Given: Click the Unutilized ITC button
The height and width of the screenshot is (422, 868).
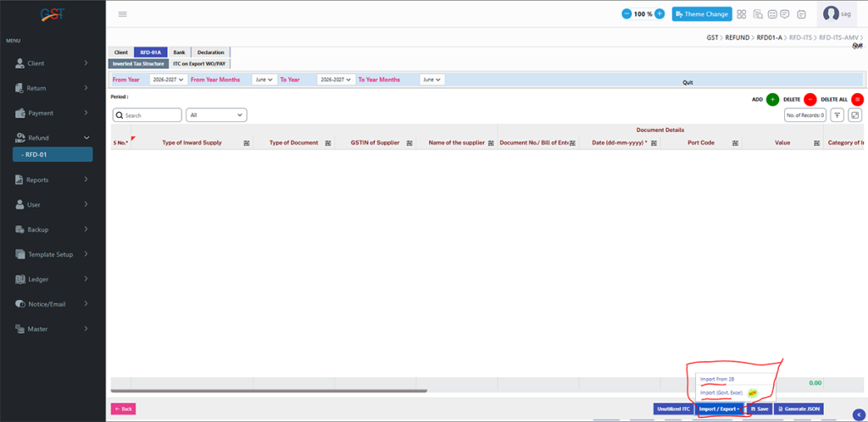Looking at the screenshot, I should tap(673, 408).
